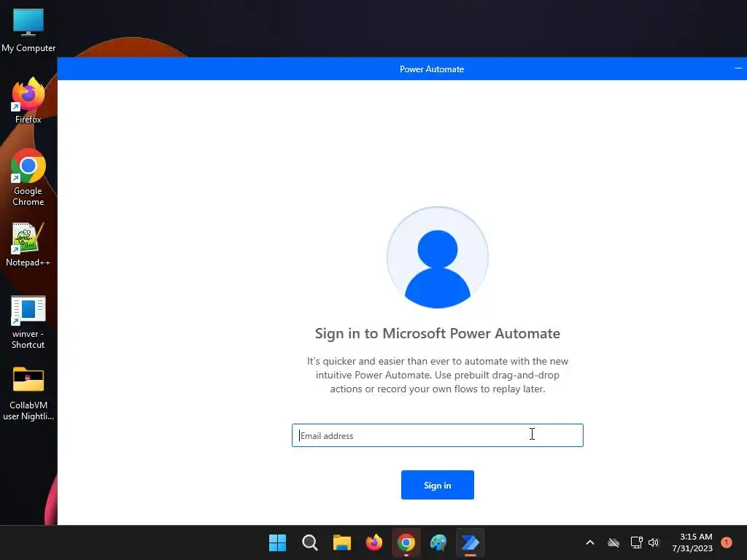Open the clock showing 3:15 AM
The width and height of the screenshot is (747, 560).
click(x=692, y=542)
